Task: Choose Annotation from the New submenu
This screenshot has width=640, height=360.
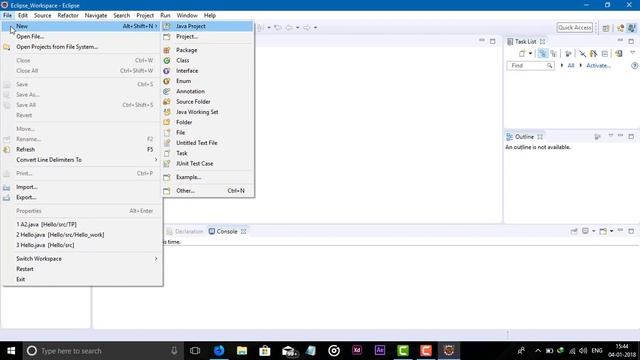Action: coord(208,91)
